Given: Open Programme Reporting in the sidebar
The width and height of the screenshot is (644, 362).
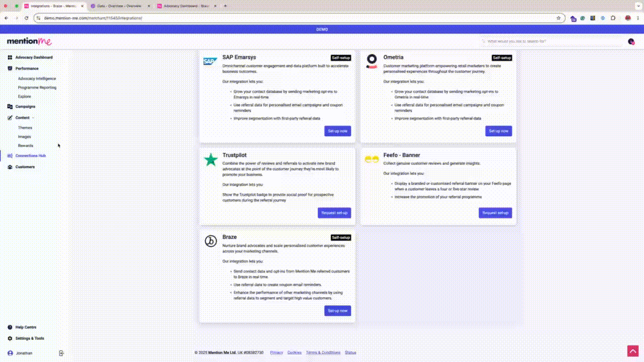Looking at the screenshot, I should (x=37, y=87).
